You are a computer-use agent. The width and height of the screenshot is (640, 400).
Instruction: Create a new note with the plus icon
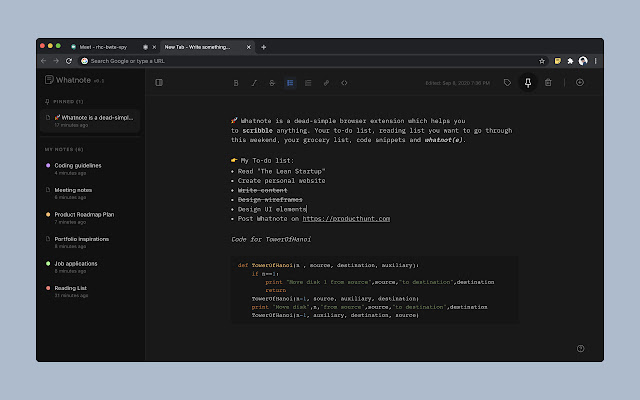(x=580, y=82)
